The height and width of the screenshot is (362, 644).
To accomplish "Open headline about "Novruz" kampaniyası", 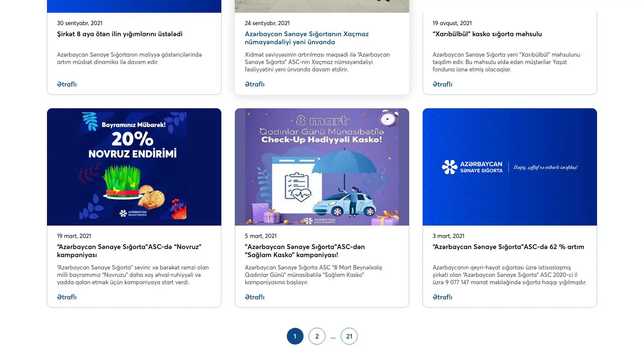I will point(129,251).
